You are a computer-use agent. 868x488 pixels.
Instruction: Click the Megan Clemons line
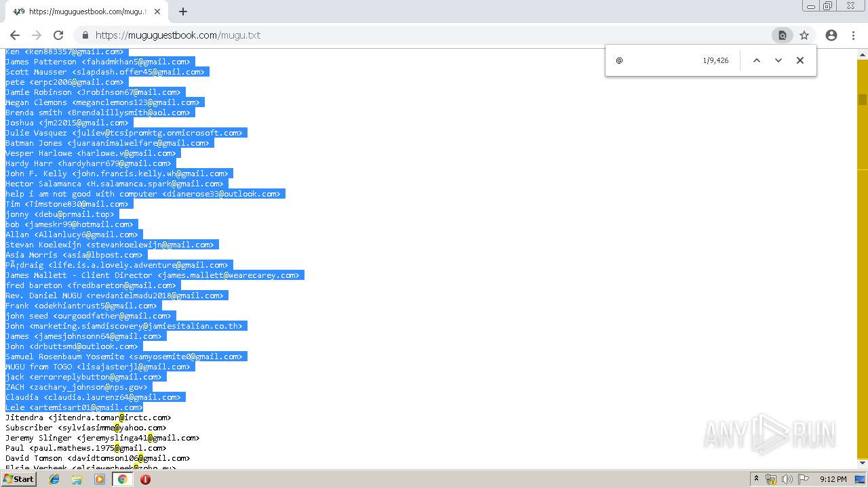coord(102,102)
